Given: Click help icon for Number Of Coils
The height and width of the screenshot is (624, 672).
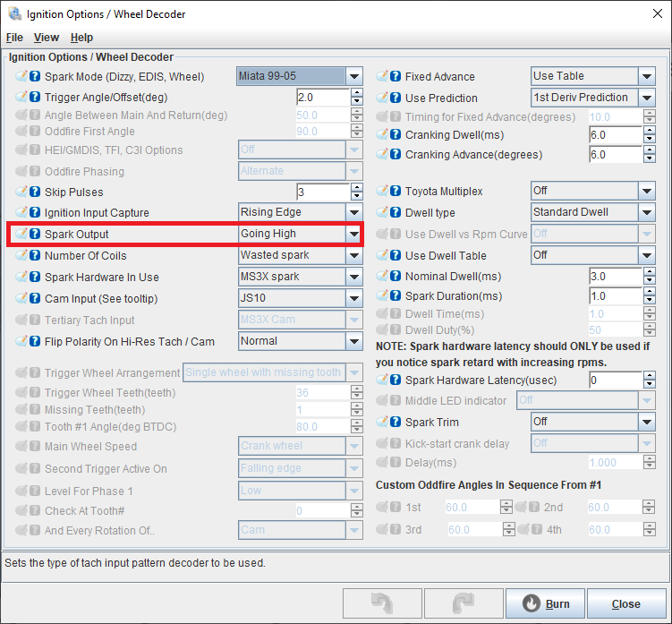Looking at the screenshot, I should pyautogui.click(x=35, y=255).
